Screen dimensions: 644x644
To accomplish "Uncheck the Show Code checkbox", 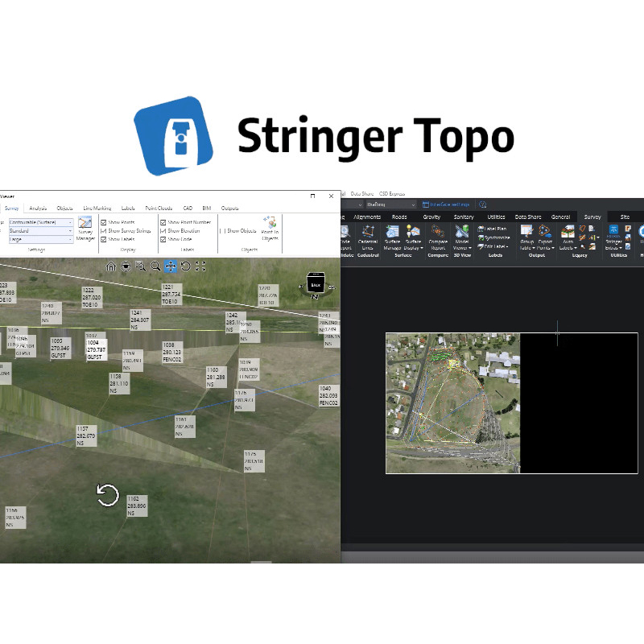I will [163, 239].
